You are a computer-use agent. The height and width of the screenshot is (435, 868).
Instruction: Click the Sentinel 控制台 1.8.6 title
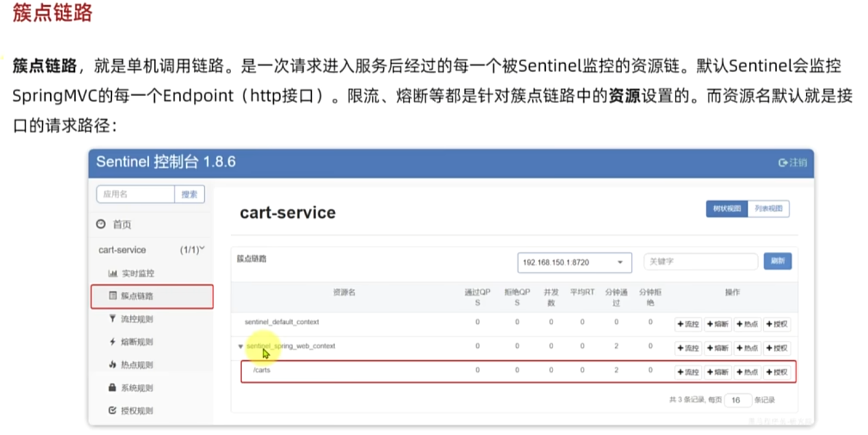click(x=166, y=161)
